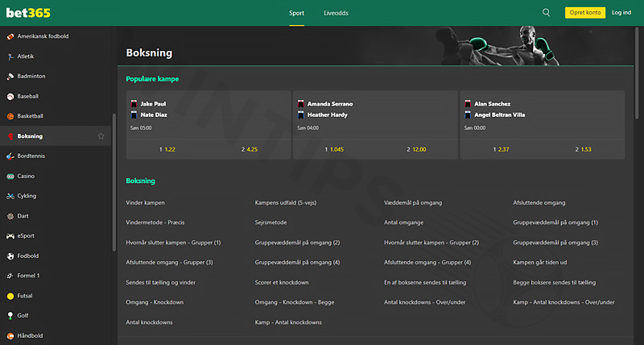
Task: Switch to the Liveodds tab
Action: (x=336, y=13)
